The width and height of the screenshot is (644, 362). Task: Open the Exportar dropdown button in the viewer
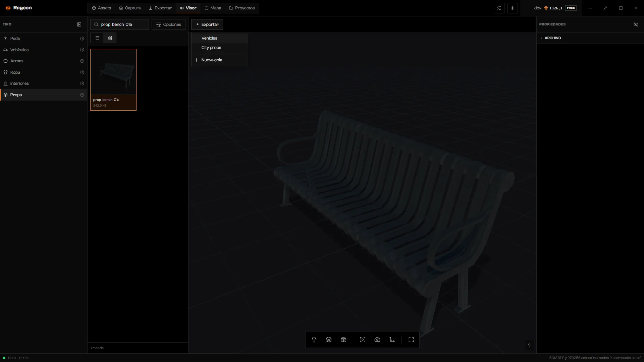[207, 24]
